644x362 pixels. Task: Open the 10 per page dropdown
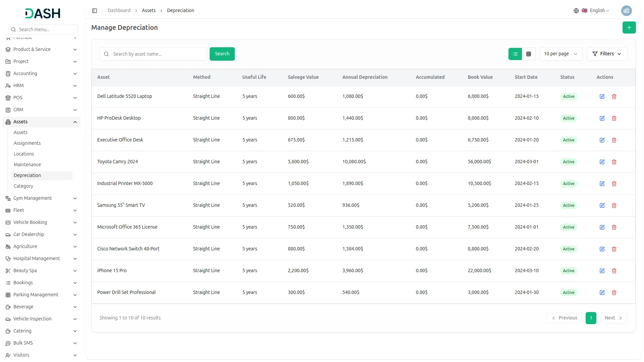pos(560,54)
